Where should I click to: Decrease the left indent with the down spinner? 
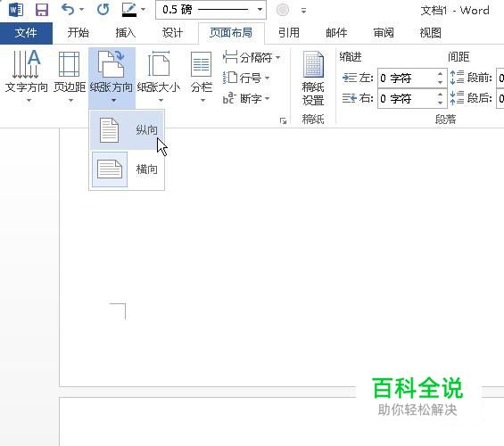coord(441,82)
